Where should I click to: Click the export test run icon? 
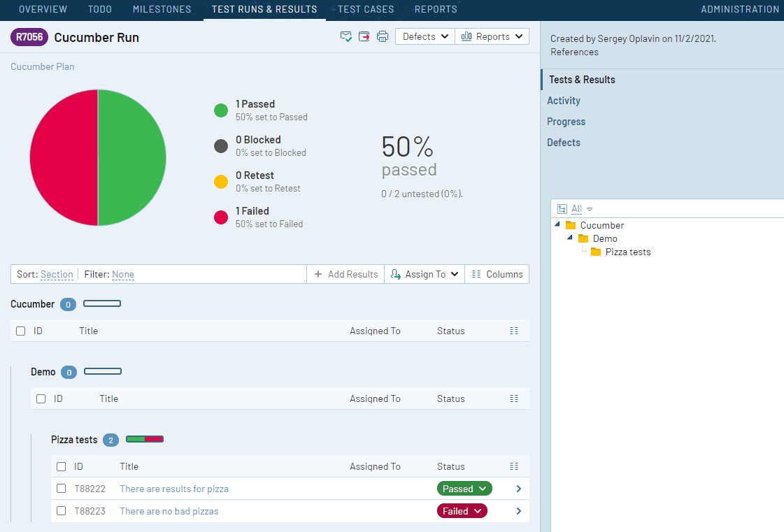point(364,36)
